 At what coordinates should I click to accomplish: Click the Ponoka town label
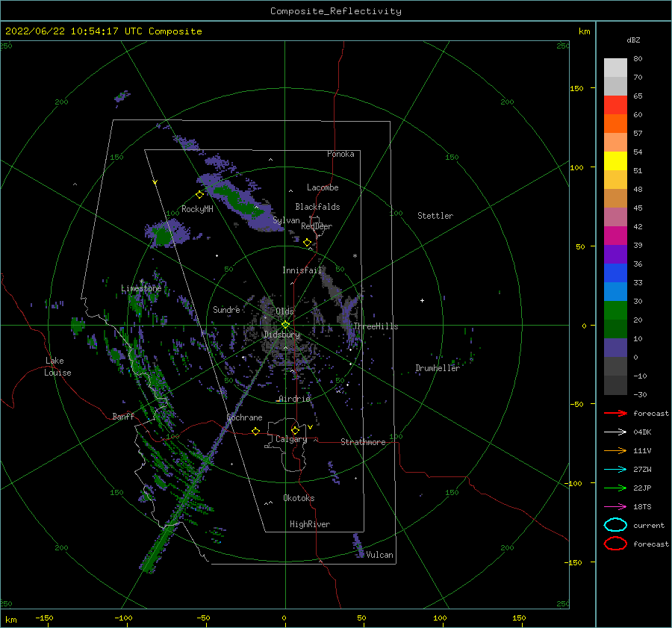click(x=340, y=154)
